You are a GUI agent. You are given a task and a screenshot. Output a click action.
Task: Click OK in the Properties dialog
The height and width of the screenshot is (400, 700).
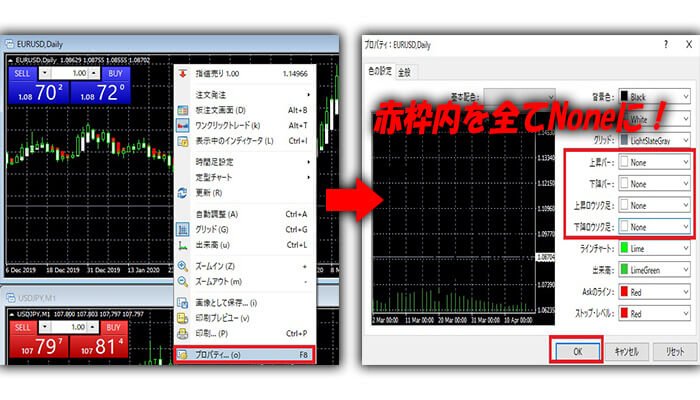577,351
